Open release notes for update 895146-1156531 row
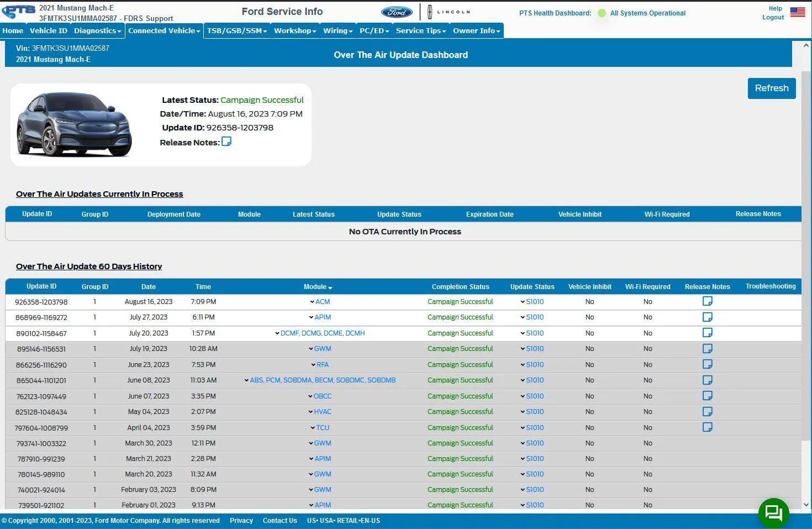 coord(707,348)
